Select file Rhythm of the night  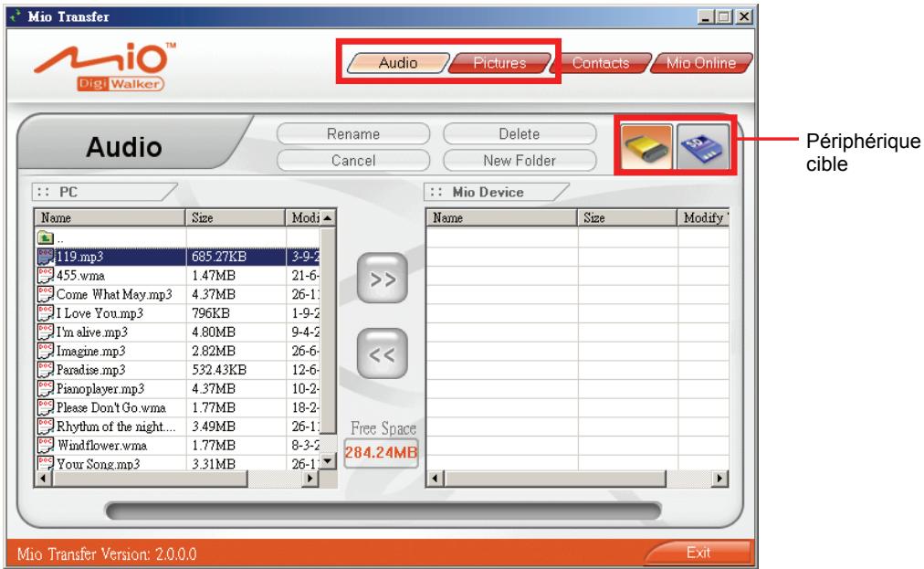pos(116,427)
